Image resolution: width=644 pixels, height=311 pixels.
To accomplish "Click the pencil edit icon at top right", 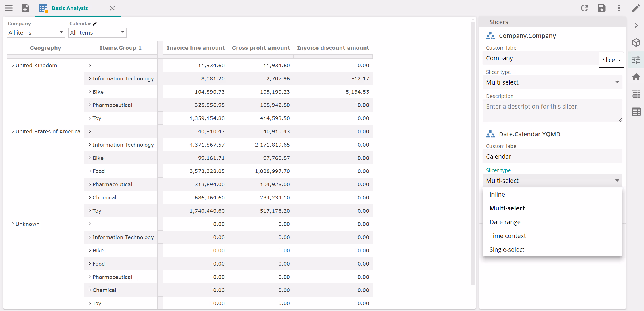I will (x=636, y=8).
